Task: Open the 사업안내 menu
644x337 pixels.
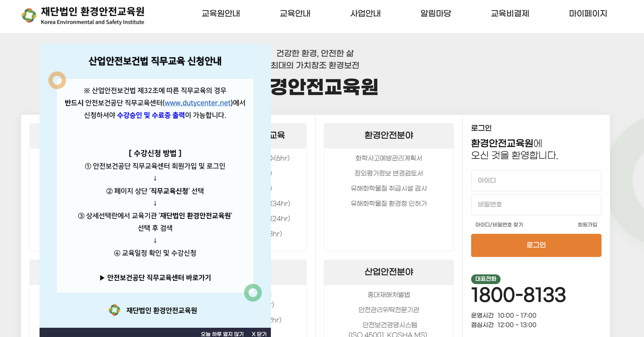Action: tap(365, 13)
